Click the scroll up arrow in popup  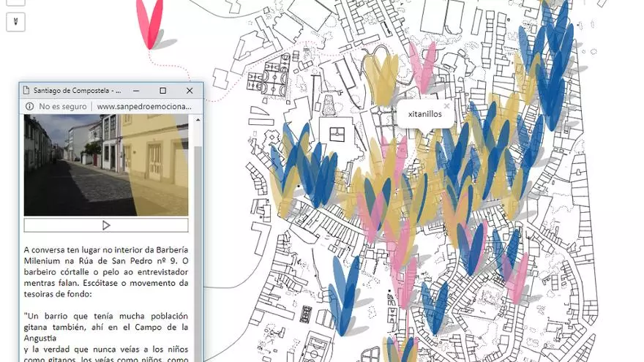(x=198, y=120)
